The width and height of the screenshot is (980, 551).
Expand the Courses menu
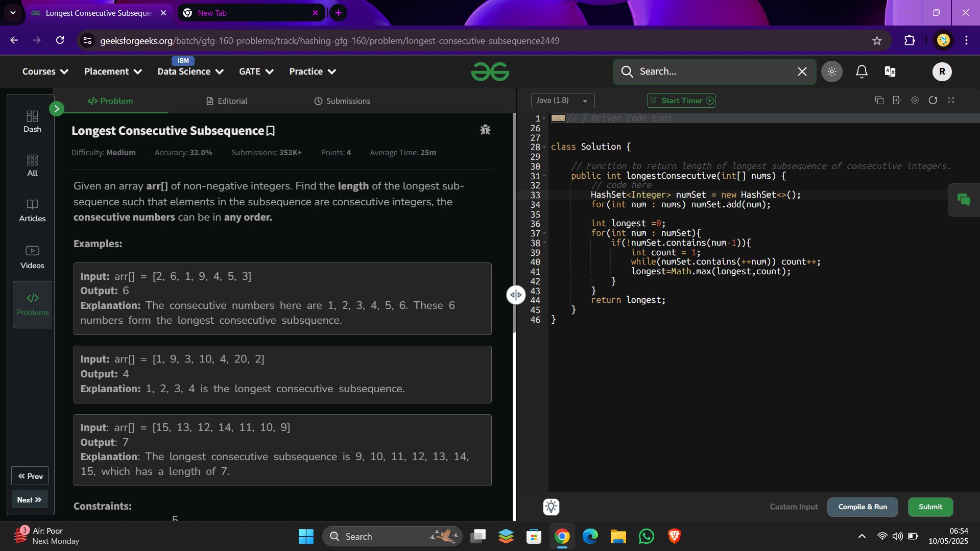45,71
